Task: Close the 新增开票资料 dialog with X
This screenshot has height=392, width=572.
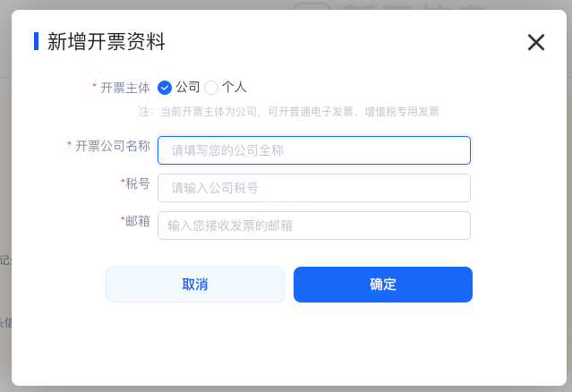Action: [x=535, y=42]
